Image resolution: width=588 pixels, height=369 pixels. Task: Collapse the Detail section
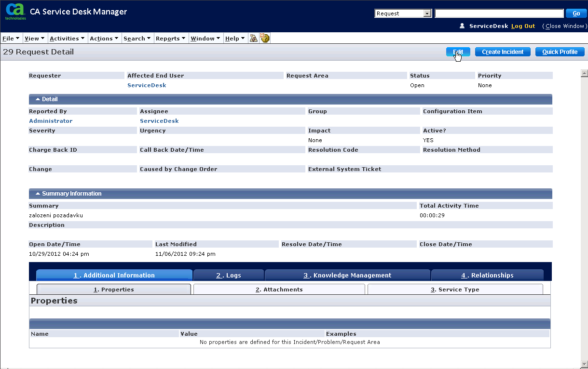coord(38,99)
